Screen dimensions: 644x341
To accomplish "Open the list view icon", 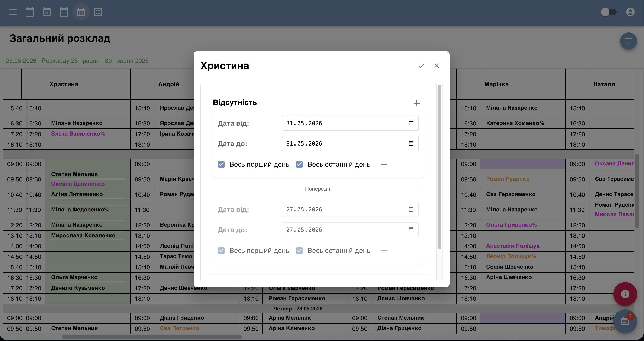I will (98, 12).
